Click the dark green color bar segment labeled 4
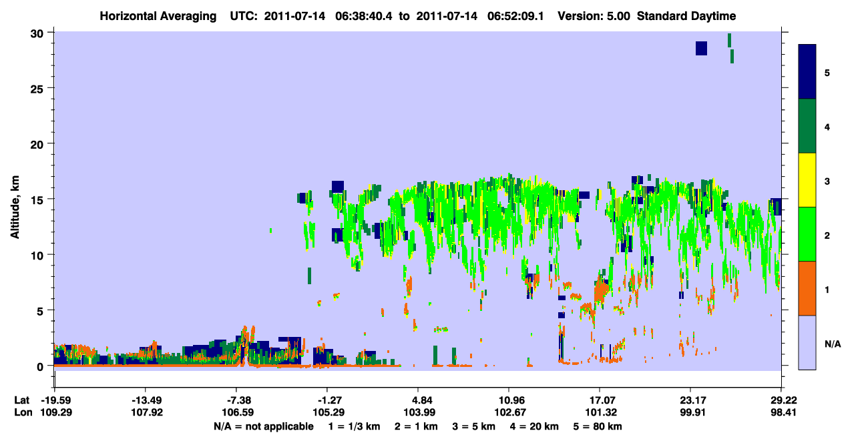Viewport: 868px width, 445px height. click(x=807, y=126)
